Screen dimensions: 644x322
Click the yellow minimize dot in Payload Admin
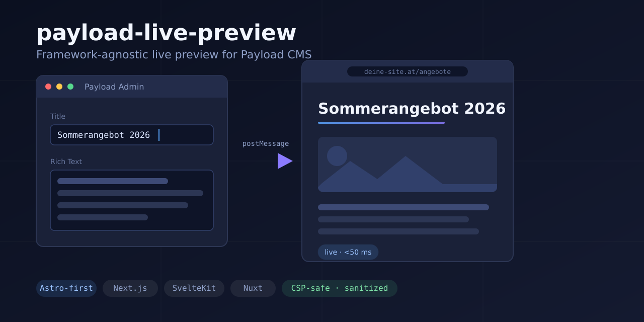[x=59, y=87]
